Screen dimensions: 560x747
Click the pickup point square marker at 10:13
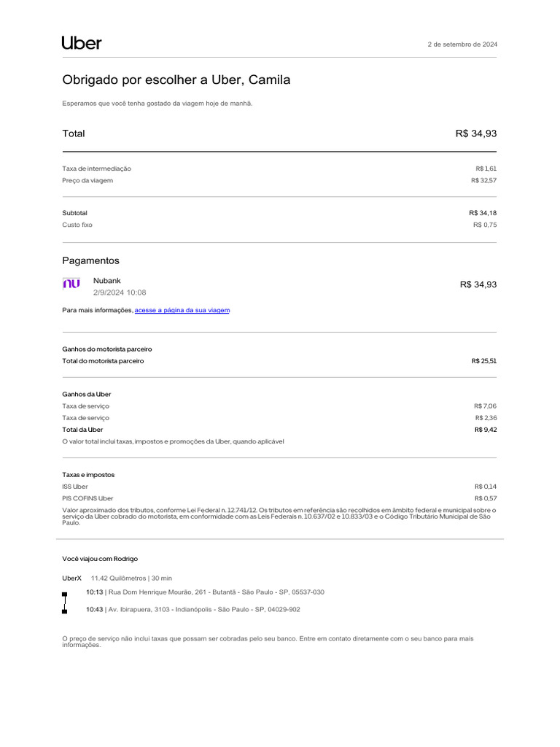point(64,595)
